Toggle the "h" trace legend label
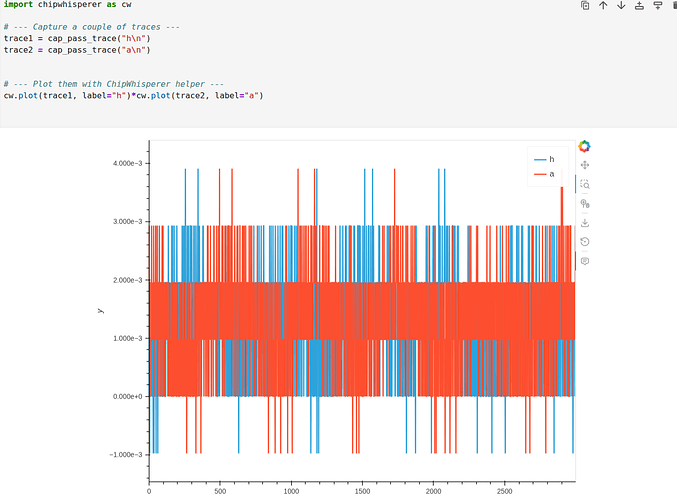The height and width of the screenshot is (500, 677). [552, 160]
